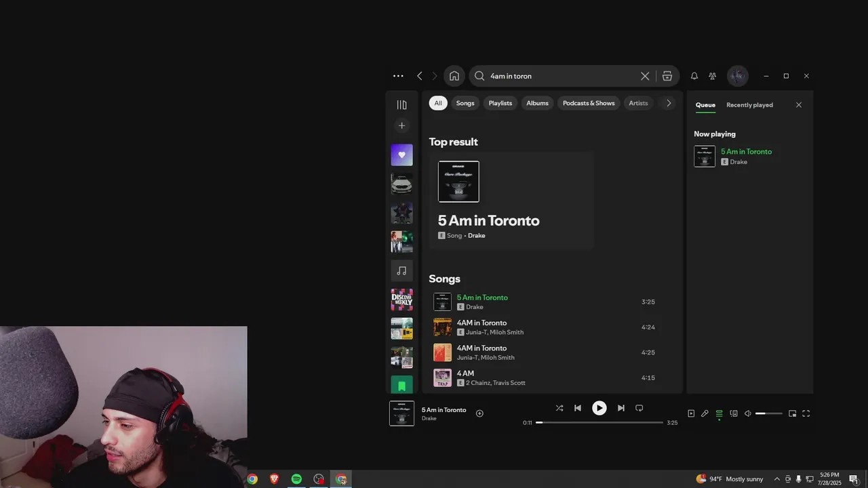Clear the search field with X
Viewport: 868px width, 488px height.
click(x=645, y=76)
